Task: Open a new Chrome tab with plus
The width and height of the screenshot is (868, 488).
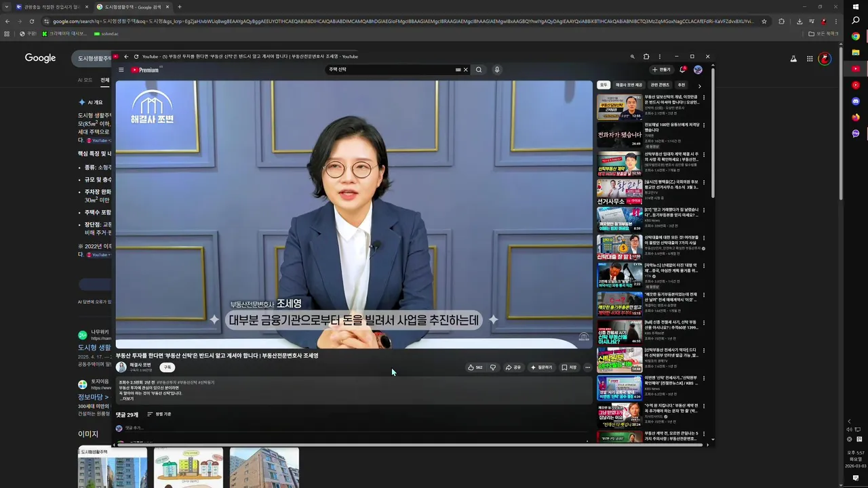Action: click(x=179, y=7)
